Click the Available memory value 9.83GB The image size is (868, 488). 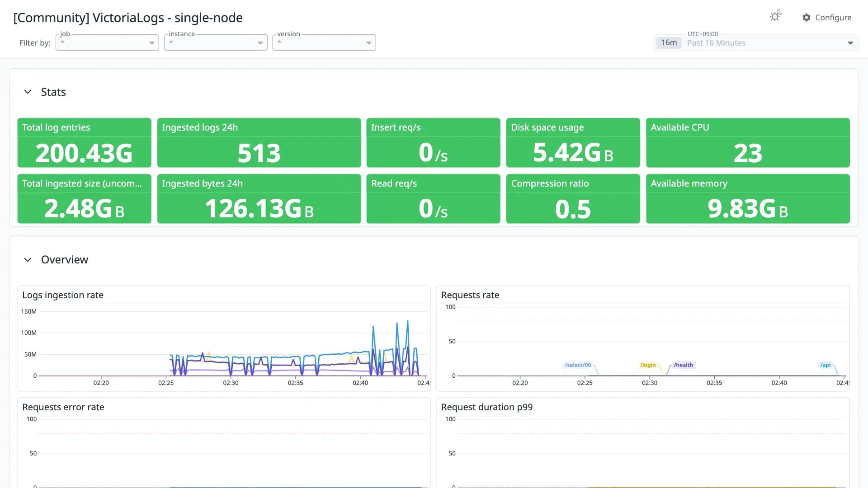[x=748, y=209]
